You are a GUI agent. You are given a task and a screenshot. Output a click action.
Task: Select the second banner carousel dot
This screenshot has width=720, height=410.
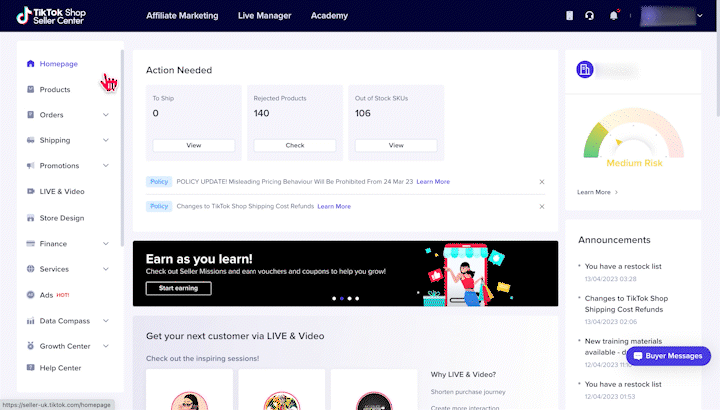[341, 298]
